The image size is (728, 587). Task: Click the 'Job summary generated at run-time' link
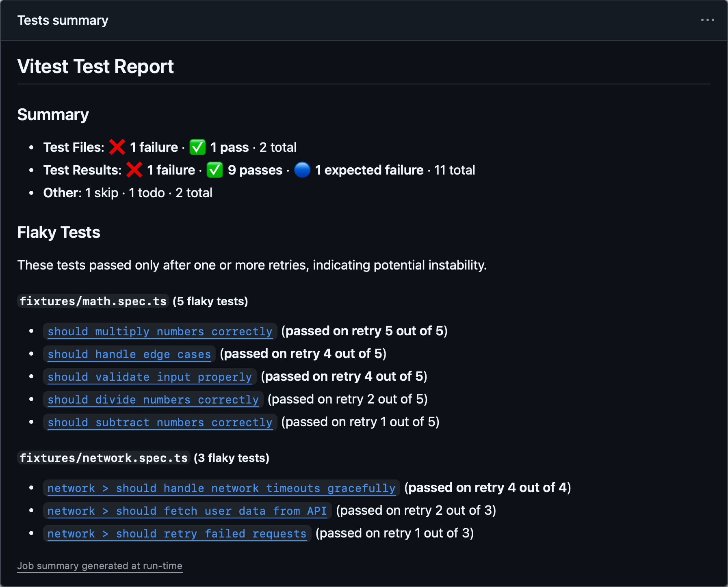pos(100,565)
